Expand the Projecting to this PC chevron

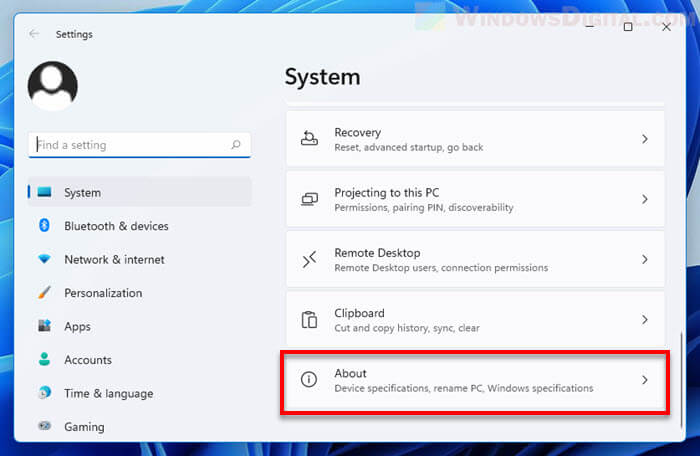click(x=645, y=199)
